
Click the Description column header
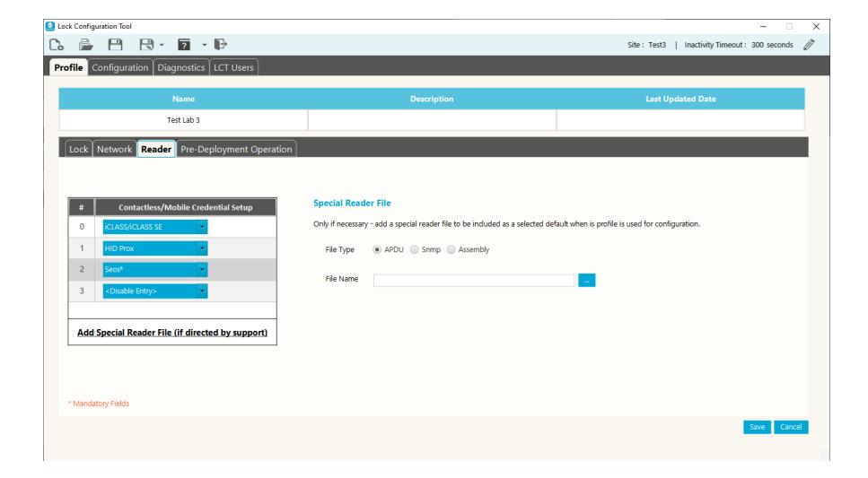tap(432, 99)
